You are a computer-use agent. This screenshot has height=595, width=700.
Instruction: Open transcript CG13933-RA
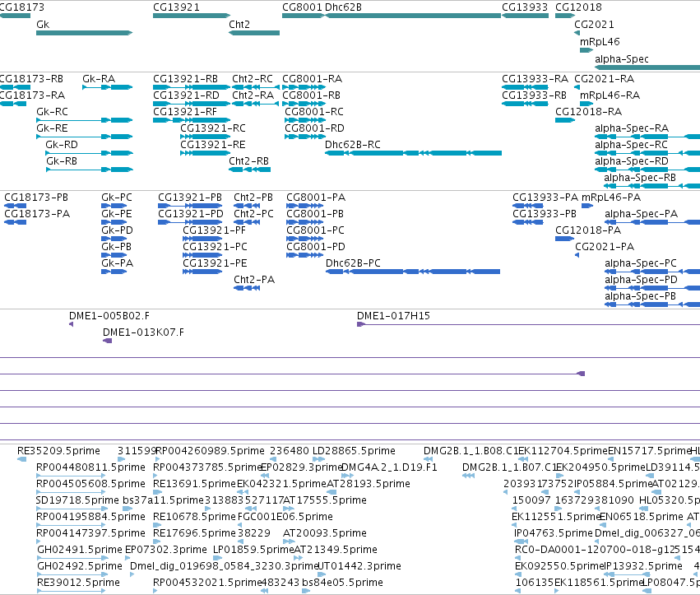pyautogui.click(x=535, y=79)
